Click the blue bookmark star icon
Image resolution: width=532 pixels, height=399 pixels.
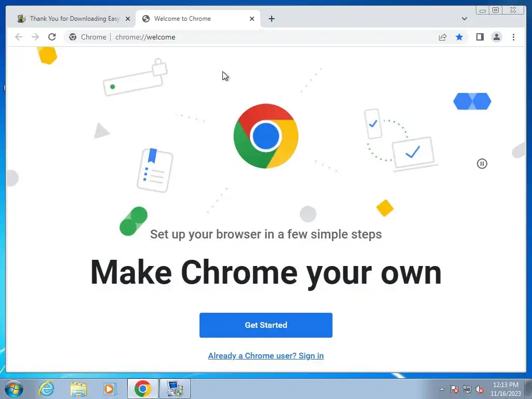(x=459, y=37)
